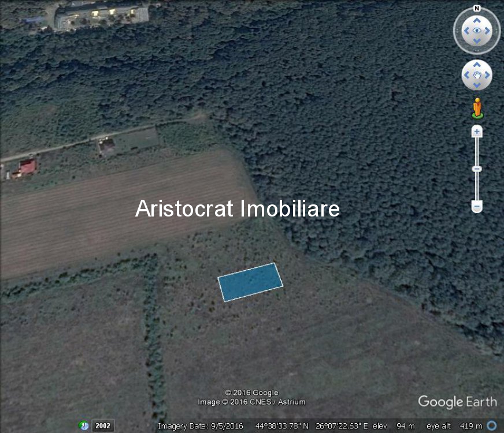Rotate view right with look joystick arrow
504x433 pixels.
[487, 31]
